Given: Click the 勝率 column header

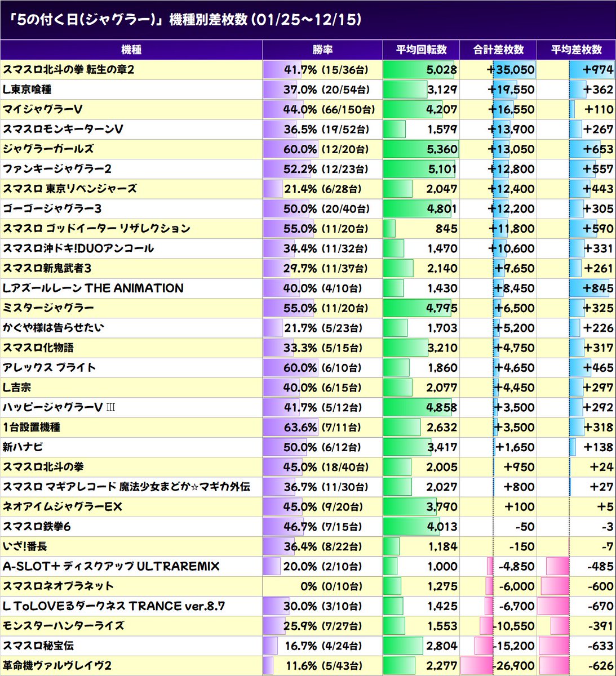Looking at the screenshot, I should (322, 50).
